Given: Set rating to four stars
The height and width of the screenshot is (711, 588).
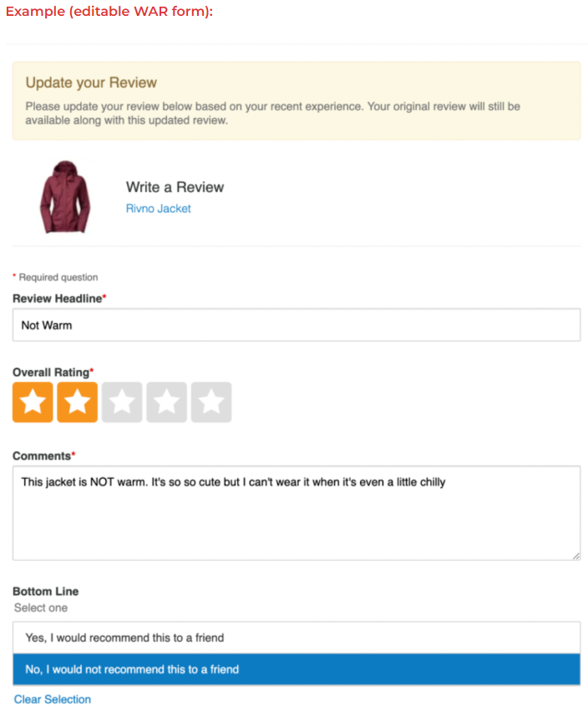Looking at the screenshot, I should [x=166, y=402].
